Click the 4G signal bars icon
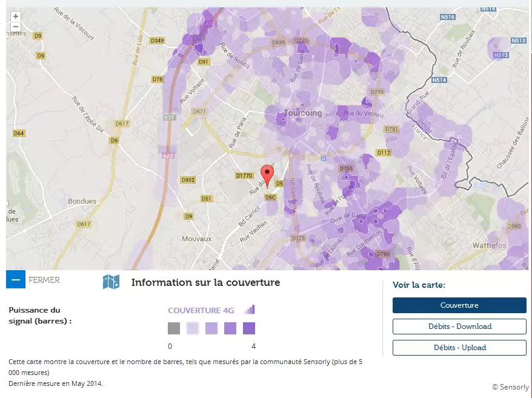 250,310
